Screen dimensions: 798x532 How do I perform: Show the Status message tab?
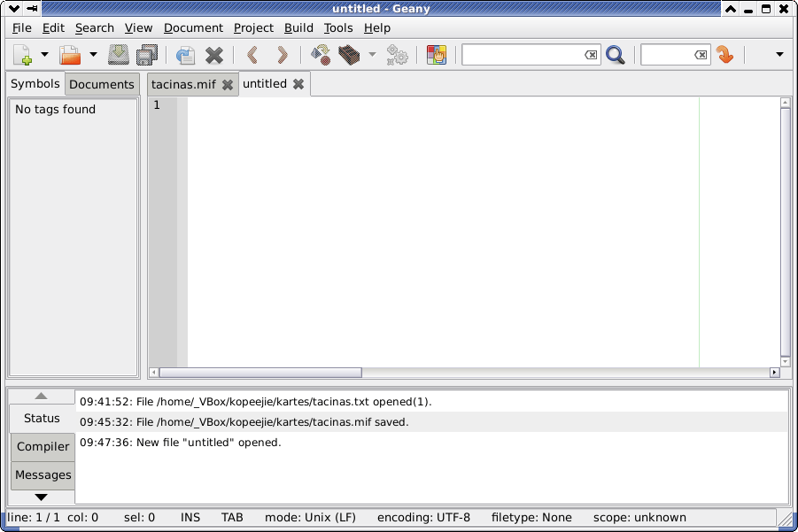(42, 418)
